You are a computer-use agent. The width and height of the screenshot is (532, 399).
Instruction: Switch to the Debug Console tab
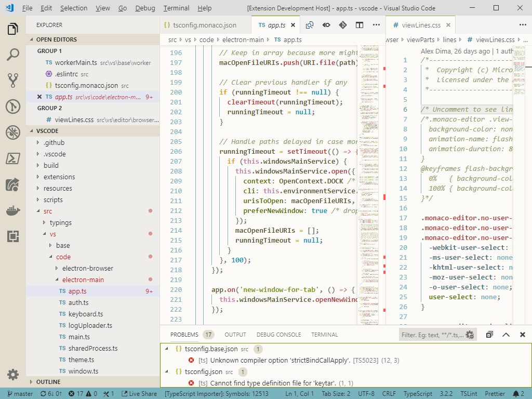(x=278, y=335)
